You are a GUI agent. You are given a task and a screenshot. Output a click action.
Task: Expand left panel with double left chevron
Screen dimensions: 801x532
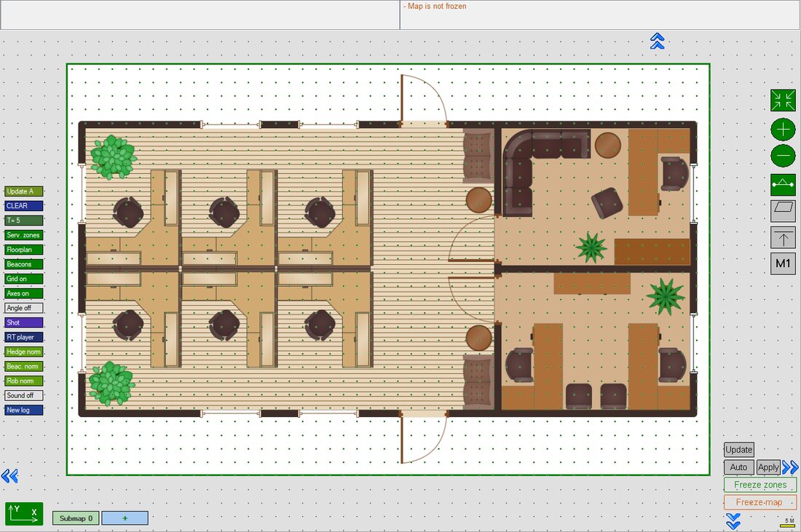click(9, 475)
